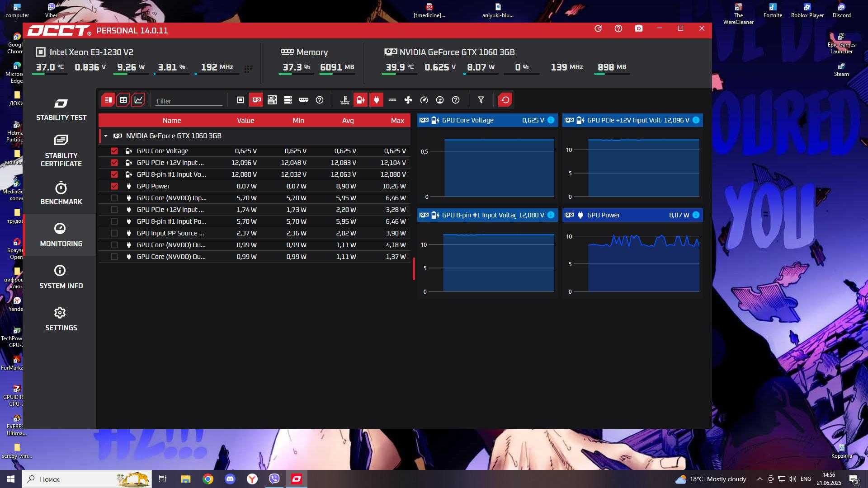Viewport: 868px width, 488px height.
Task: Click the funnel filter icon
Action: coord(481,100)
